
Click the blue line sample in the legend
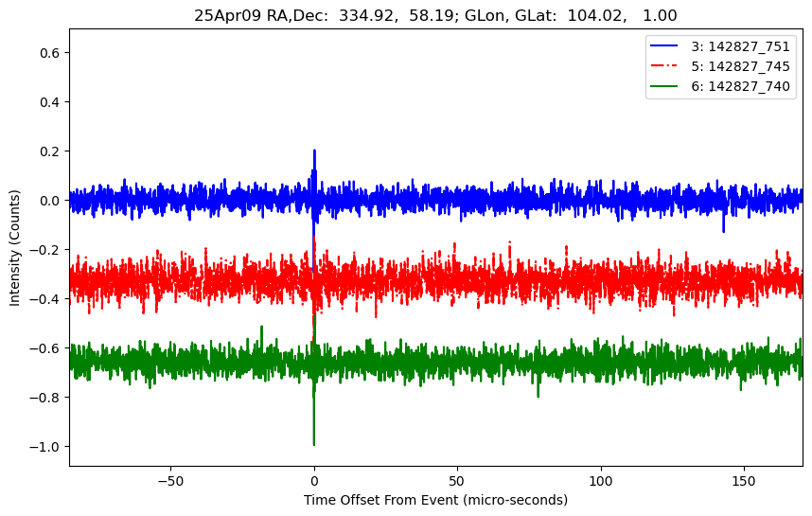(664, 46)
